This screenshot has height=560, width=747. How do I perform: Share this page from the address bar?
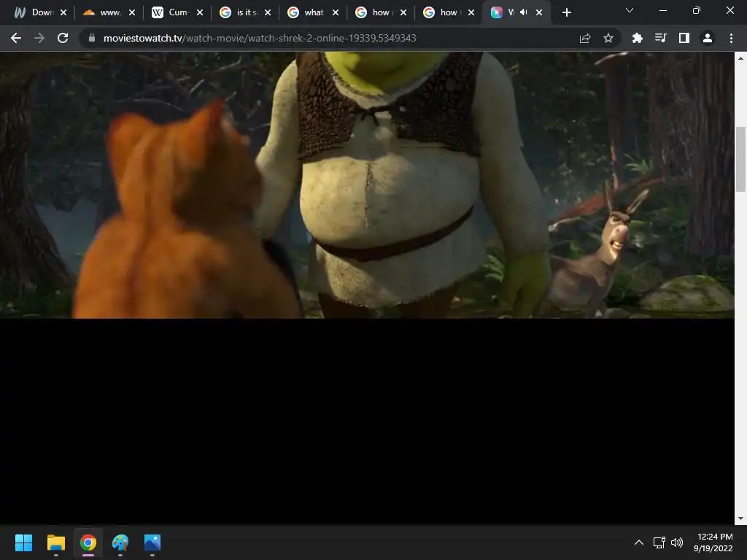coord(585,38)
